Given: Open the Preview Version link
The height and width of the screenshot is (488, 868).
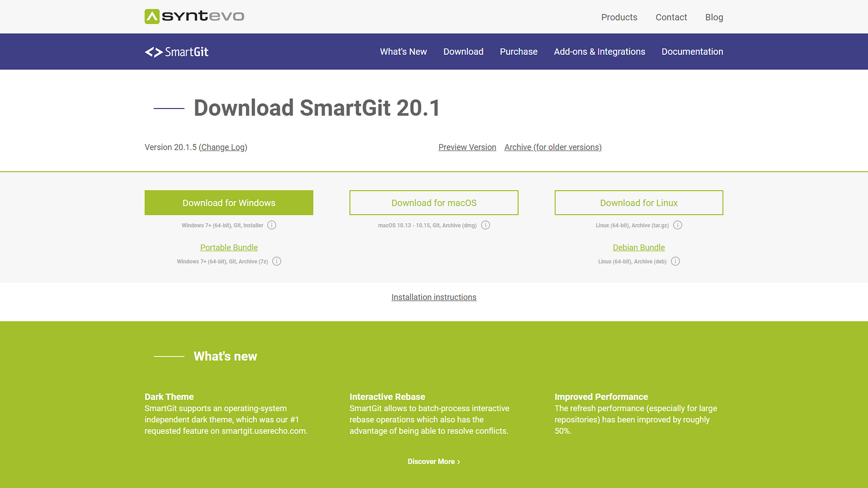Looking at the screenshot, I should click(468, 147).
